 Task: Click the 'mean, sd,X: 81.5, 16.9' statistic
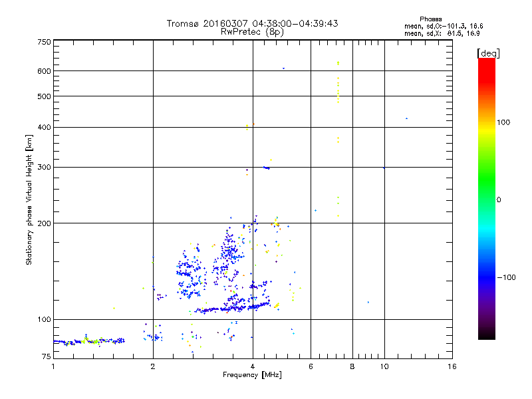click(442, 33)
